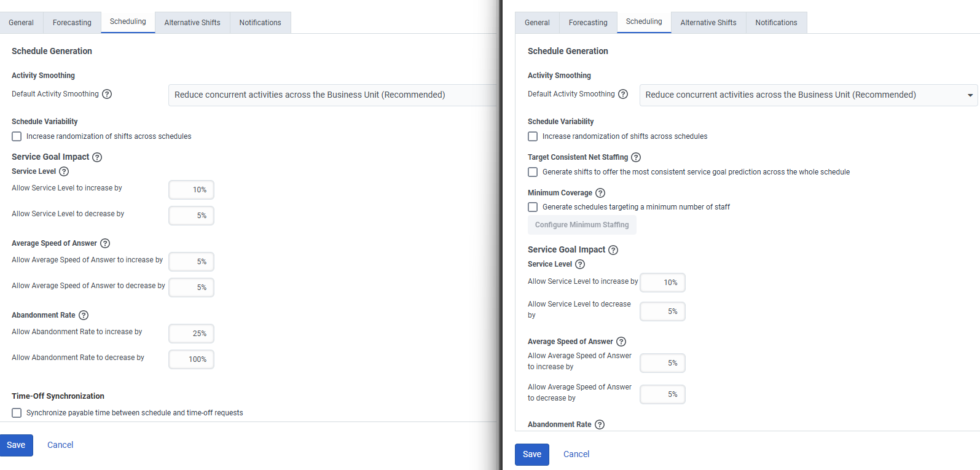Show help for right panel Service Goal Impact
Viewport: 980px width, 470px height.
point(613,250)
